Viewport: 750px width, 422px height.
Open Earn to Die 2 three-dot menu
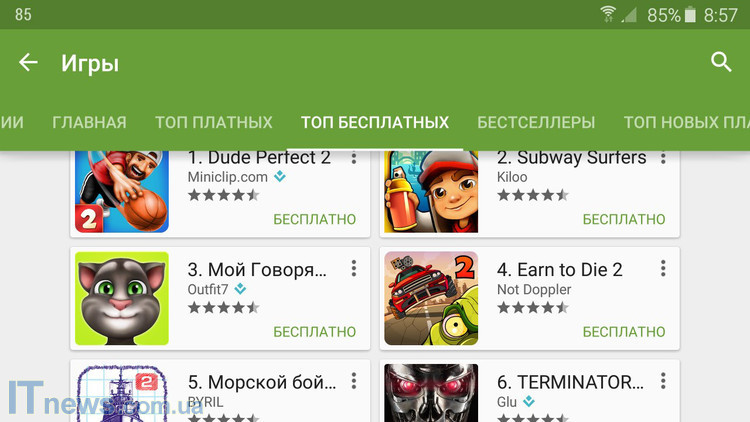[x=663, y=268]
